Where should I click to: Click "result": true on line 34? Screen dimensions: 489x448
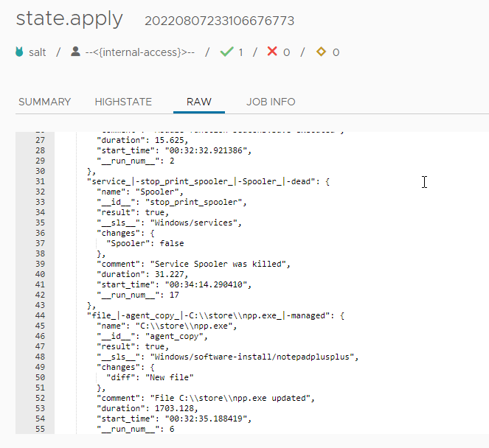click(x=133, y=212)
